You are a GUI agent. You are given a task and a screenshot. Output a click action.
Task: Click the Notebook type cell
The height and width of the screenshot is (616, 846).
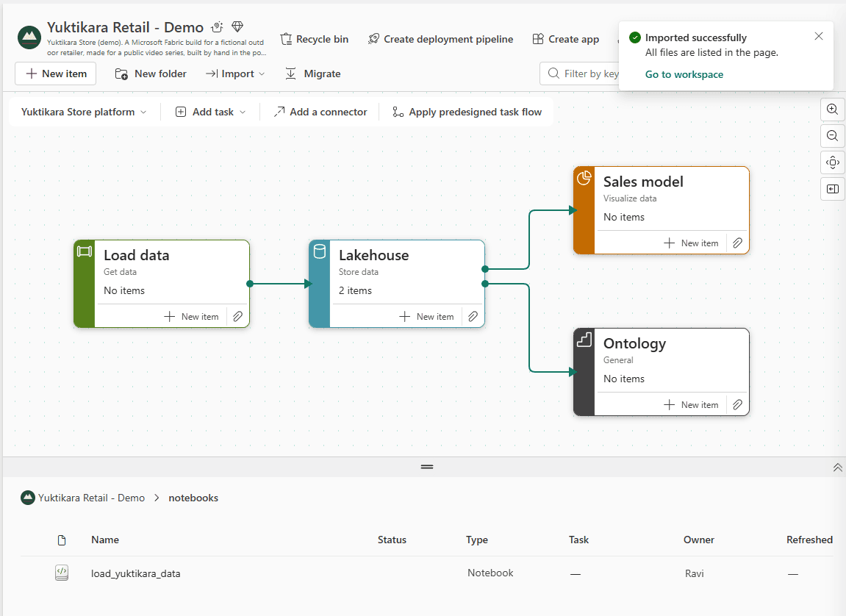coord(490,573)
